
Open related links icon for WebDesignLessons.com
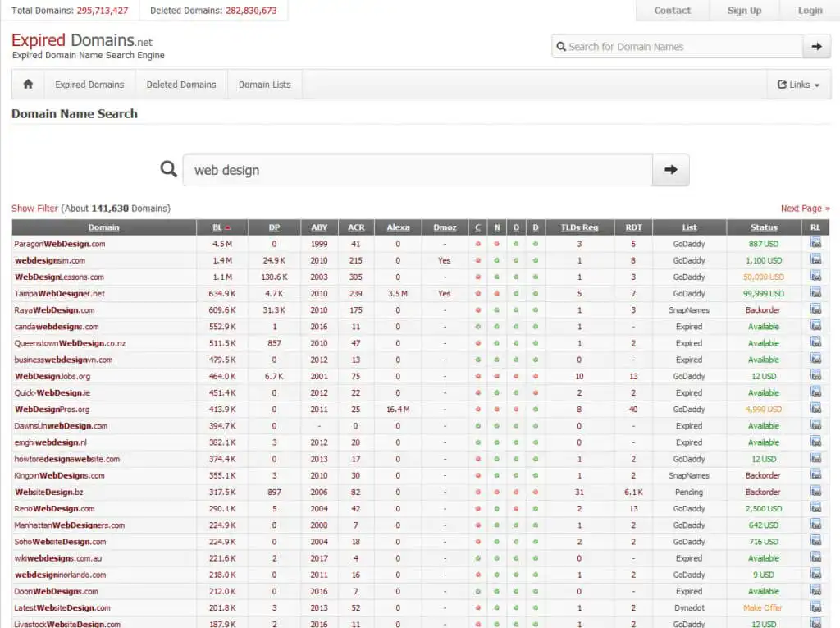pos(815,277)
